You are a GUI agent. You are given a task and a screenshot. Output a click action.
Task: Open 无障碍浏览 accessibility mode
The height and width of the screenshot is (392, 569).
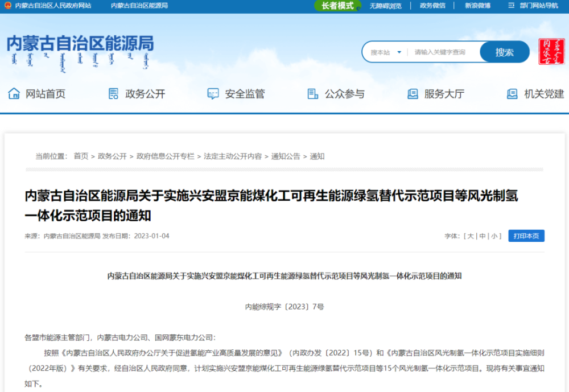tap(386, 6)
